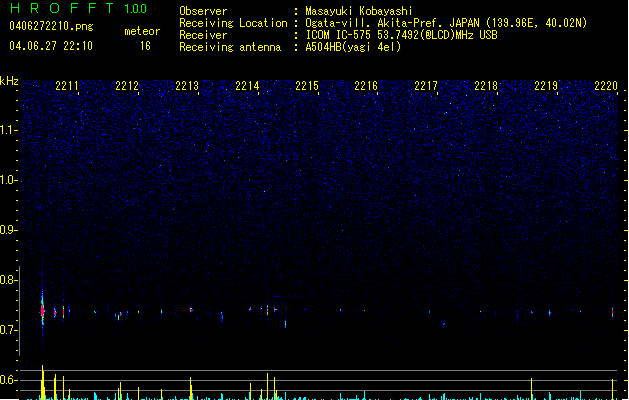Click the 1.1 kHz axis label
The height and width of the screenshot is (400, 629).
(x=8, y=130)
